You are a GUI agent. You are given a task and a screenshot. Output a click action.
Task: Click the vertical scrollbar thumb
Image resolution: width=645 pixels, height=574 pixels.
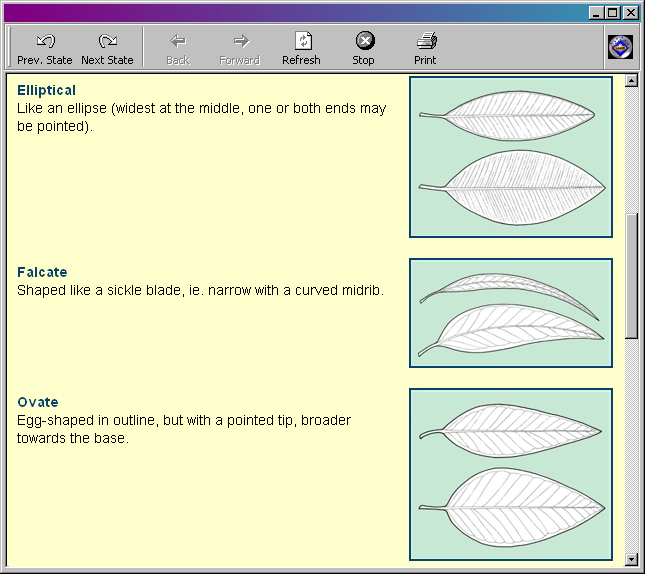[631, 277]
